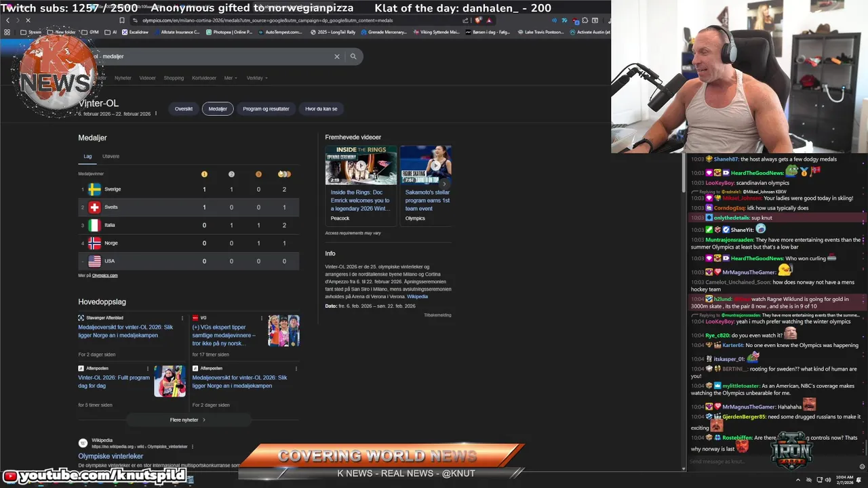The image size is (868, 488).
Task: Open the Tilbakemelding feedback link
Action: tap(437, 315)
